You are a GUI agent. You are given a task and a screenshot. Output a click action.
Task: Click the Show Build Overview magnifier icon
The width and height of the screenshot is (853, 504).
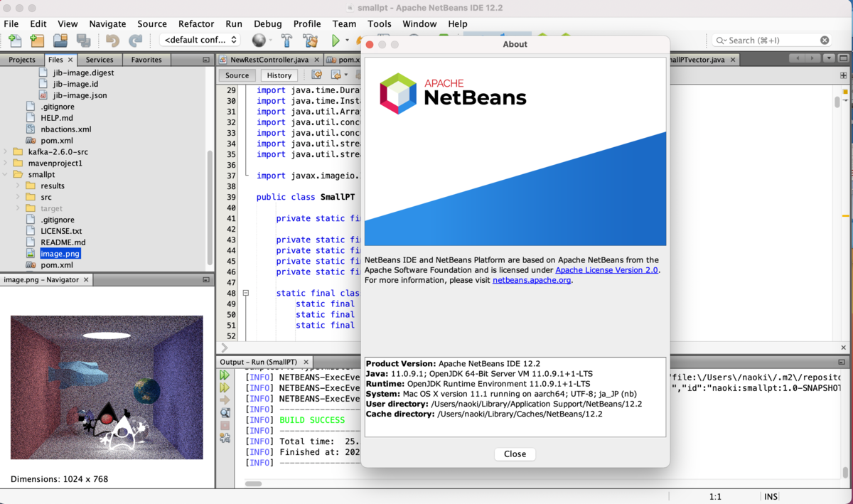tap(225, 413)
